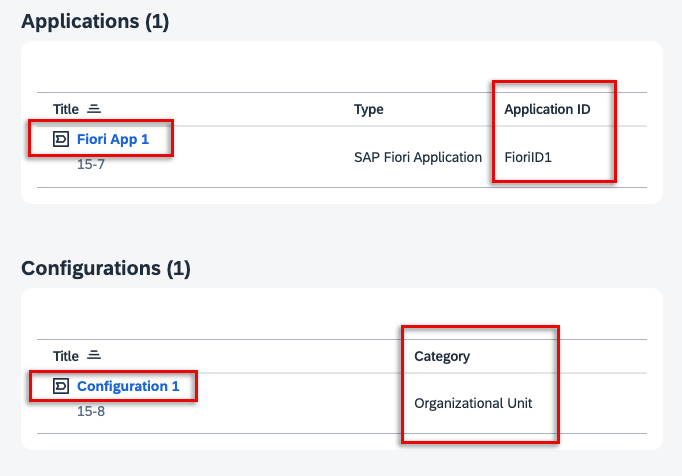This screenshot has width=682, height=476.
Task: Click empty space right of Organizational Unit in row
Action: [600, 403]
